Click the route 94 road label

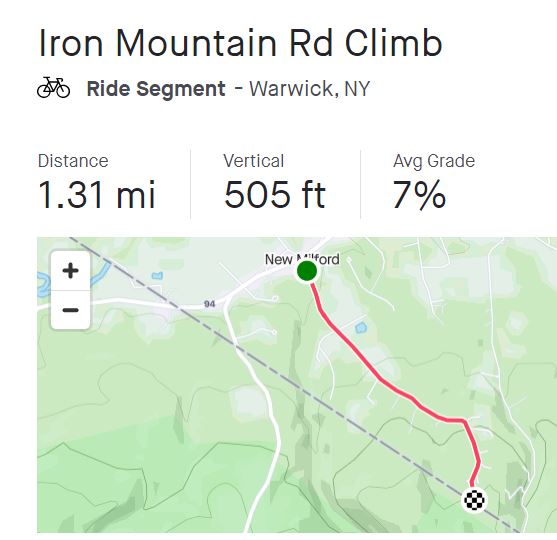[x=210, y=304]
